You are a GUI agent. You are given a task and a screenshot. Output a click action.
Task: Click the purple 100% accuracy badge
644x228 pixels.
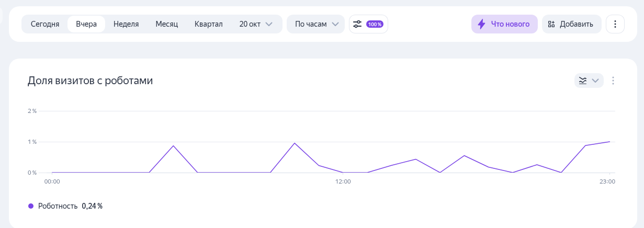[x=375, y=24]
